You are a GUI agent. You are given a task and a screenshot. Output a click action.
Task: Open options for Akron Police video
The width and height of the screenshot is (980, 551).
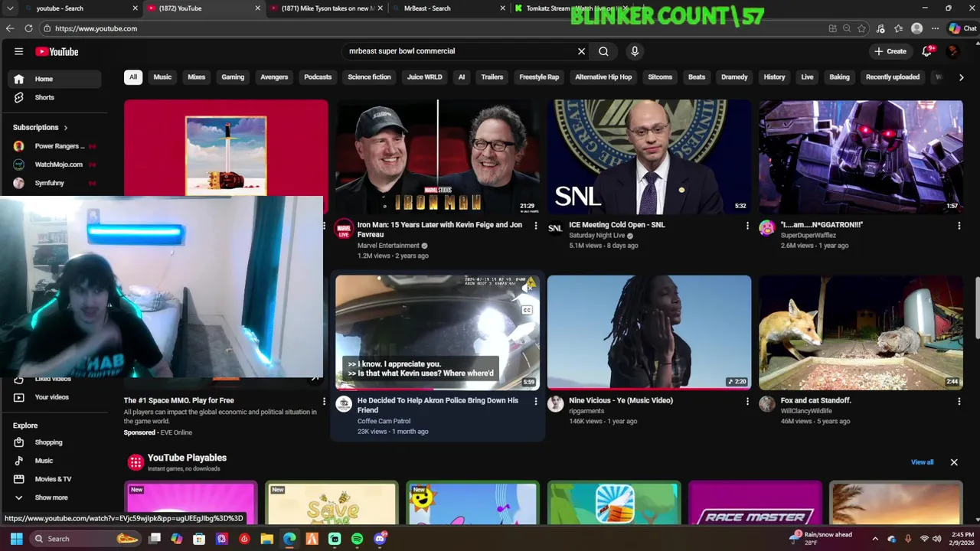[535, 401]
